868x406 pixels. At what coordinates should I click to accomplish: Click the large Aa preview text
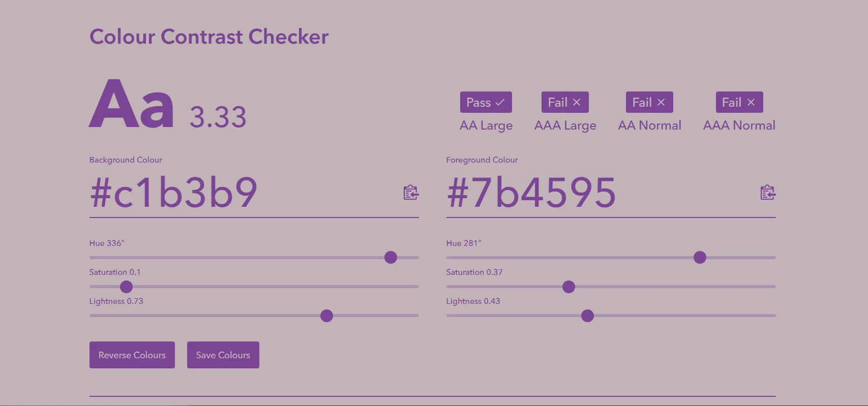pyautogui.click(x=132, y=104)
